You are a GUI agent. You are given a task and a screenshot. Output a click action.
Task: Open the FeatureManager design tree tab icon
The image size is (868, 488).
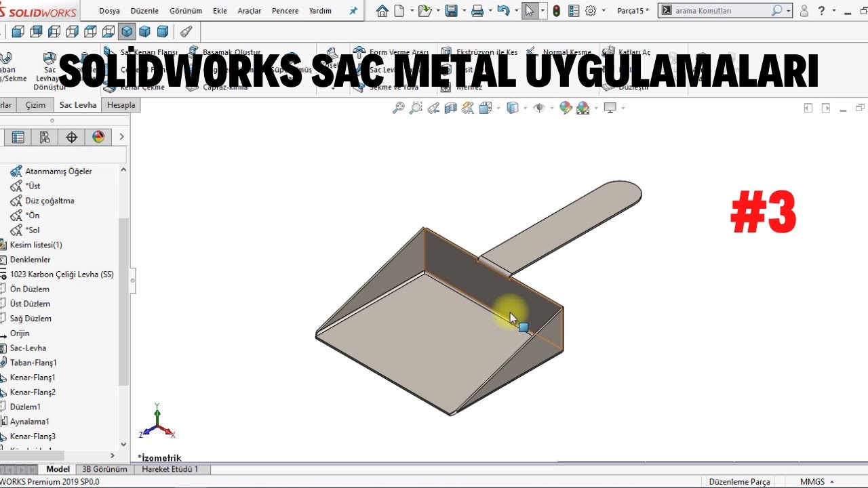[18, 137]
